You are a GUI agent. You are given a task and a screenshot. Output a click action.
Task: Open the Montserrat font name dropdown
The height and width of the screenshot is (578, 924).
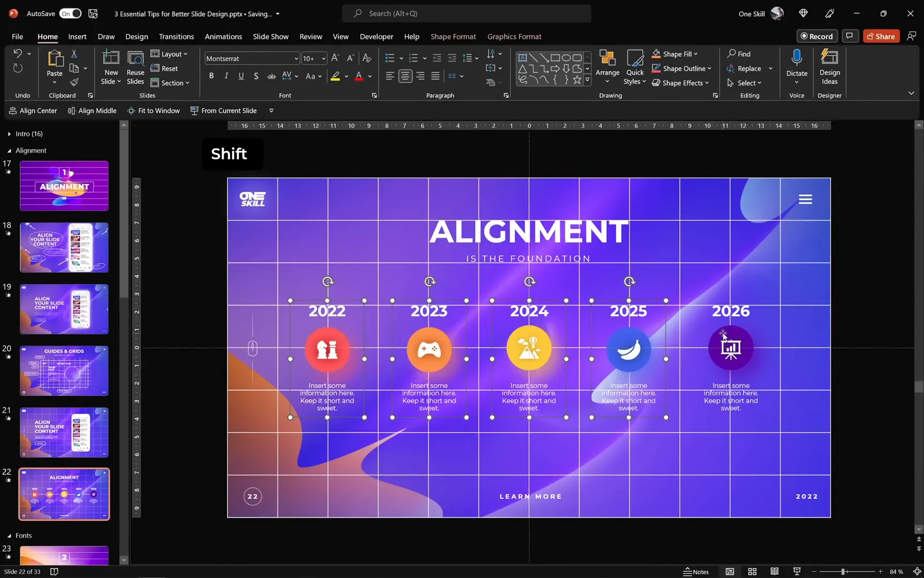tap(296, 58)
